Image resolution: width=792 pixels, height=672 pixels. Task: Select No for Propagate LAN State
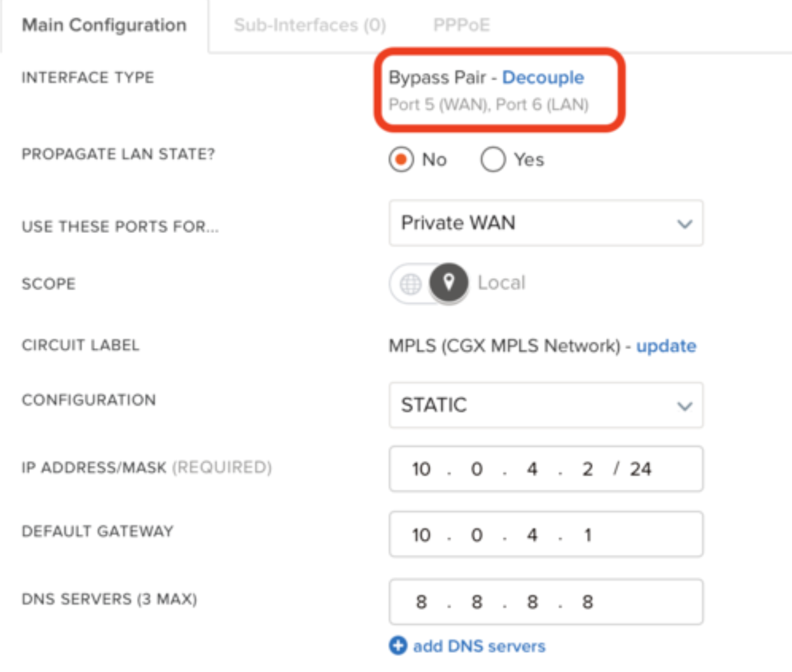point(401,160)
